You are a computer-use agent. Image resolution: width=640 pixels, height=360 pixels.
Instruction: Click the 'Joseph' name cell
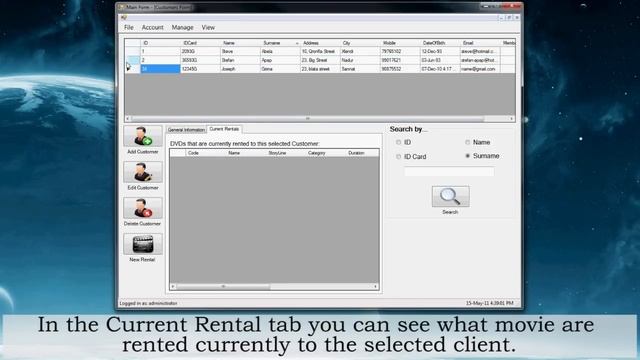(240, 69)
